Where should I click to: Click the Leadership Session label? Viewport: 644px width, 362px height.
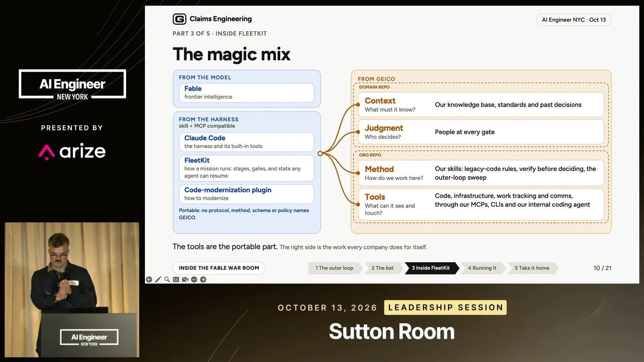point(446,308)
